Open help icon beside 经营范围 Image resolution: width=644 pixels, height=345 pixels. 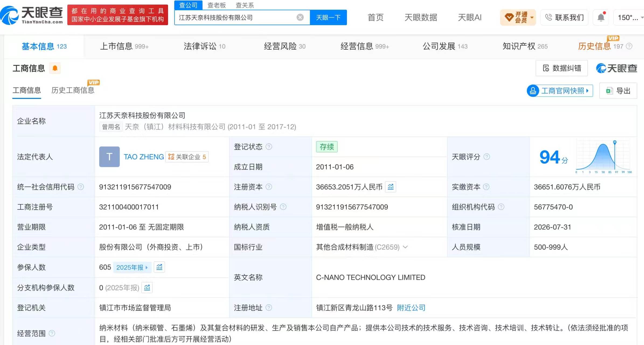point(52,333)
